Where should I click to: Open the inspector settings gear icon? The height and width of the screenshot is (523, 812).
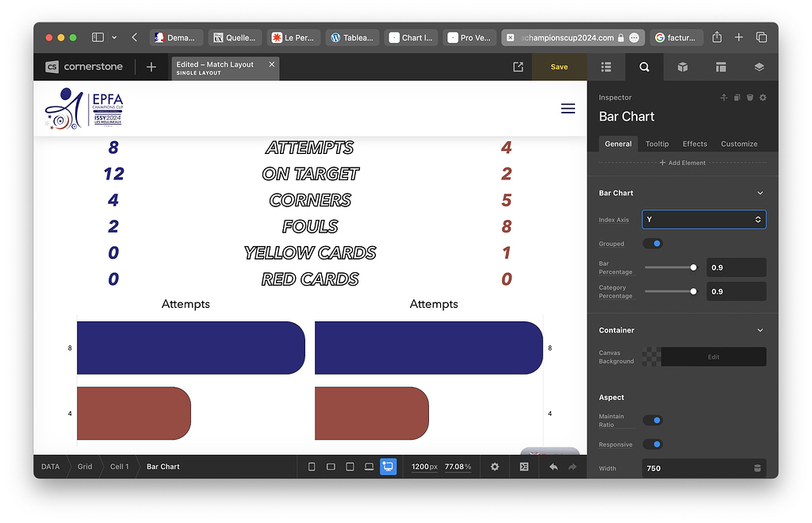pyautogui.click(x=762, y=97)
